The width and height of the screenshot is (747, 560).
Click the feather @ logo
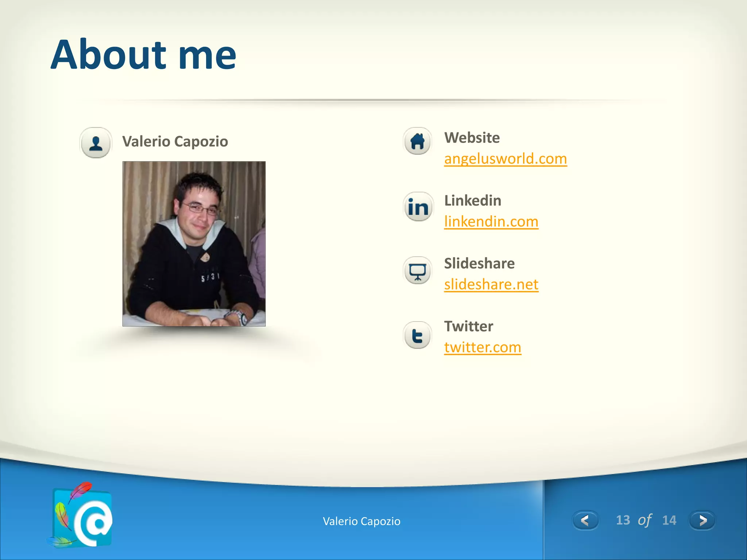(x=80, y=515)
